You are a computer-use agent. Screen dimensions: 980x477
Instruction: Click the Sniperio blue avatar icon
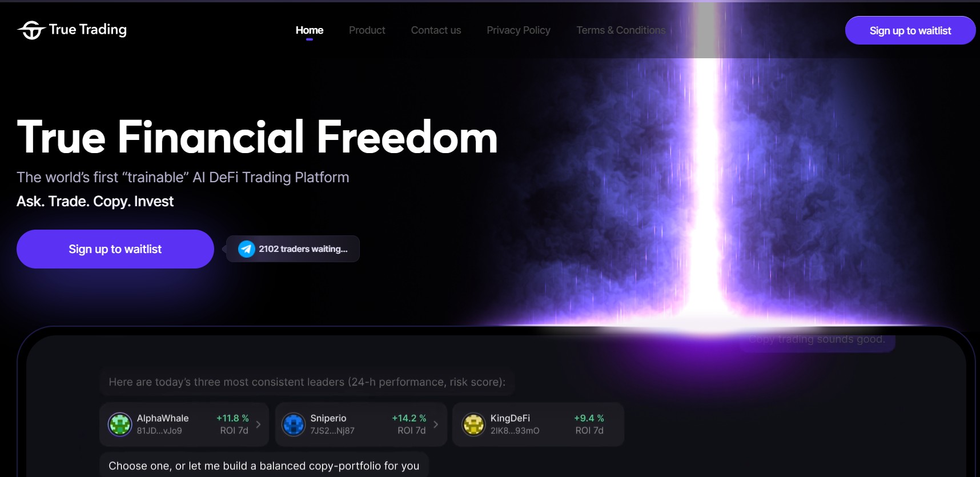coord(294,424)
